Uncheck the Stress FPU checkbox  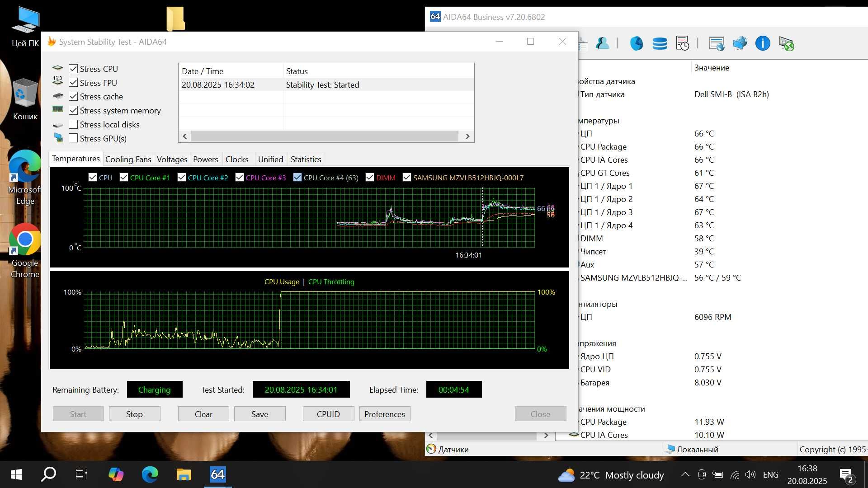click(73, 83)
